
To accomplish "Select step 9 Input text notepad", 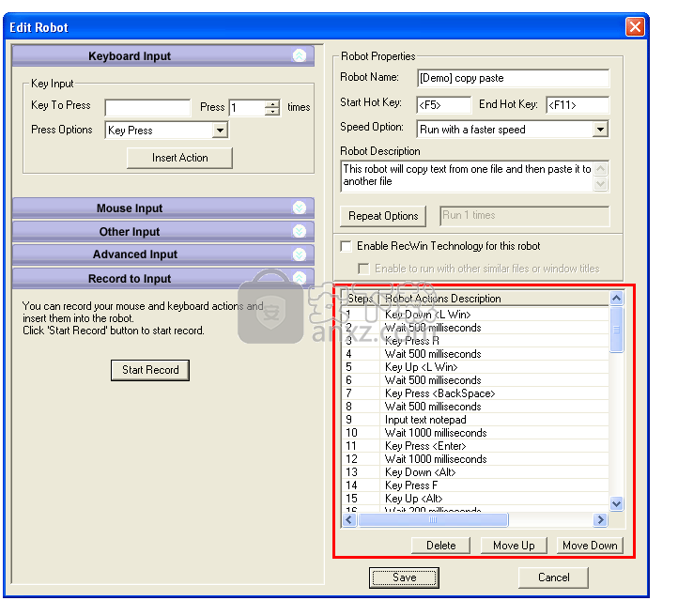I will 476,420.
